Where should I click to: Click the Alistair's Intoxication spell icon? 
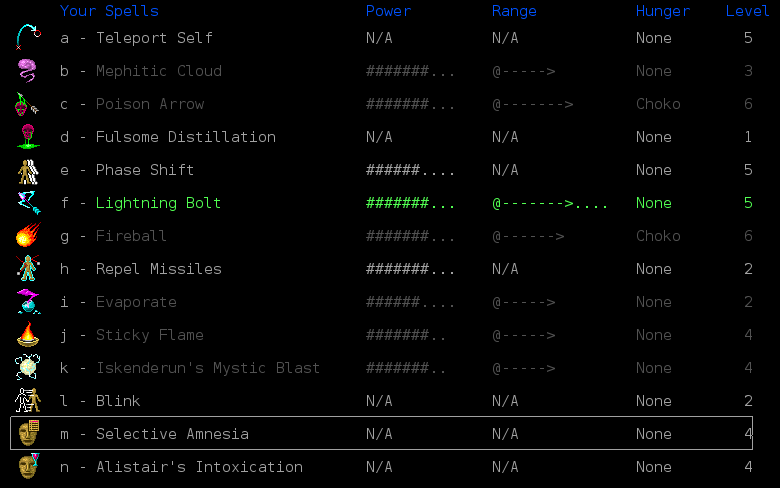(x=28, y=467)
